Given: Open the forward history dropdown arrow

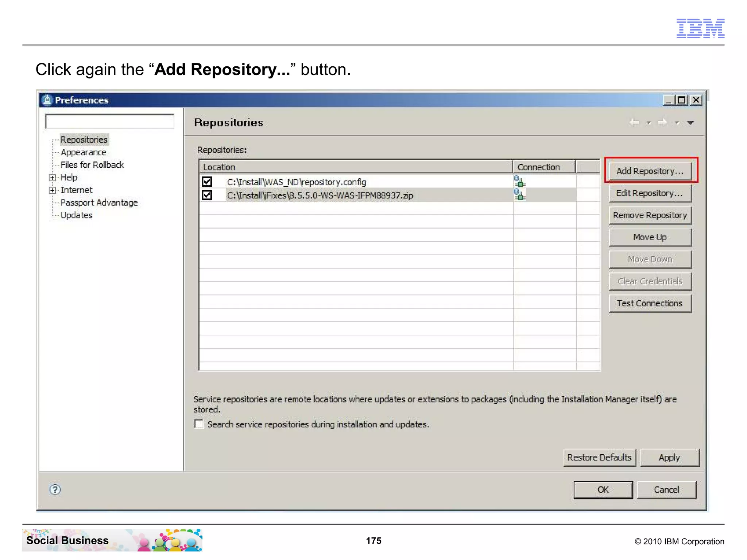Looking at the screenshot, I should 677,123.
